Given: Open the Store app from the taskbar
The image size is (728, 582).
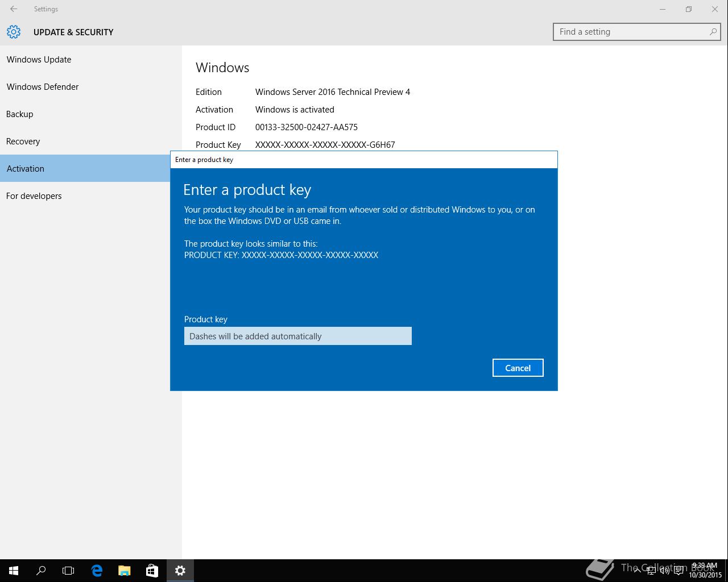Looking at the screenshot, I should pos(152,571).
